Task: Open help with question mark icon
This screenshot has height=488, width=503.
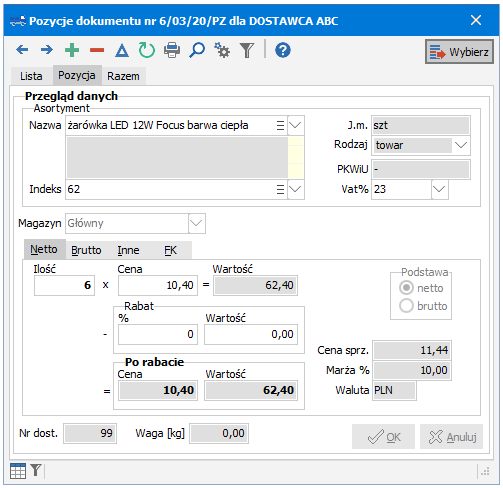Action: [x=283, y=50]
